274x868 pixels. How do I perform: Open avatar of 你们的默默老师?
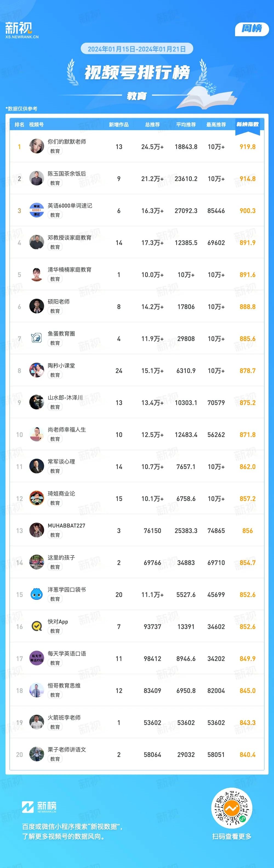click(36, 146)
